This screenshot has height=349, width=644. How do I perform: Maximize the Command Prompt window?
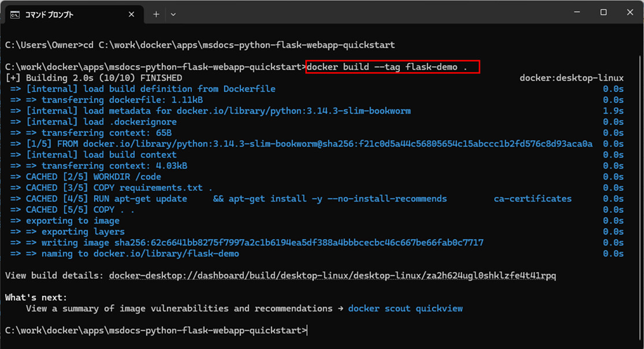tap(603, 12)
